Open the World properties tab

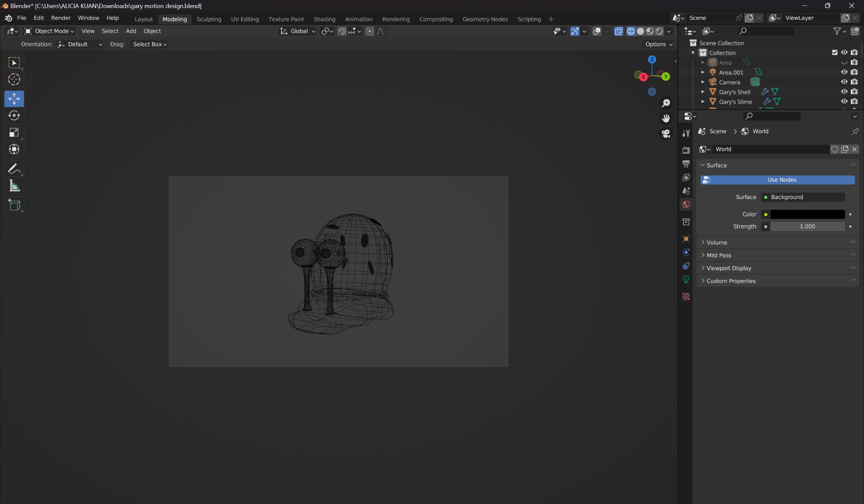[x=686, y=205]
